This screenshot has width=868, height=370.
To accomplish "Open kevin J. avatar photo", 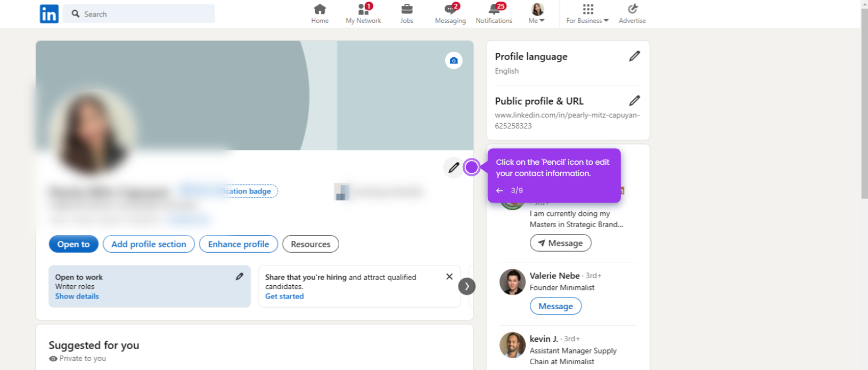I will tap(512, 345).
